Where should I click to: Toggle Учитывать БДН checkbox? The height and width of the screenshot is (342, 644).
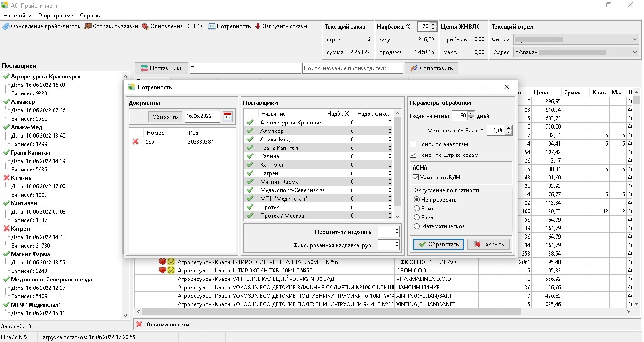pos(416,178)
